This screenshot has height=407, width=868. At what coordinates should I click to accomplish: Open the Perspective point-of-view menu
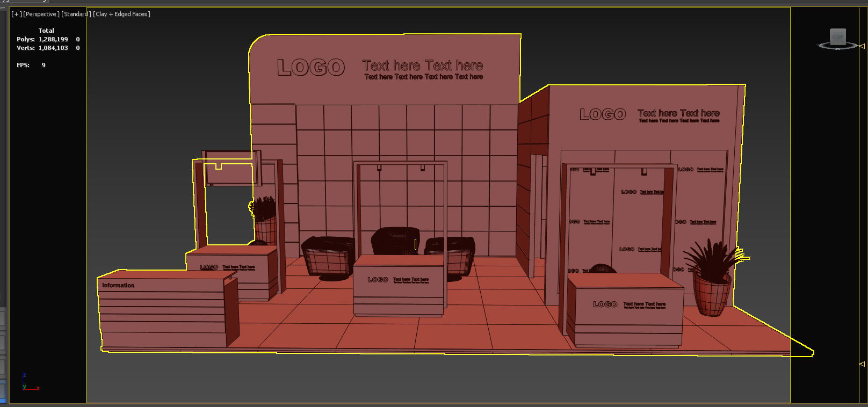coord(41,14)
